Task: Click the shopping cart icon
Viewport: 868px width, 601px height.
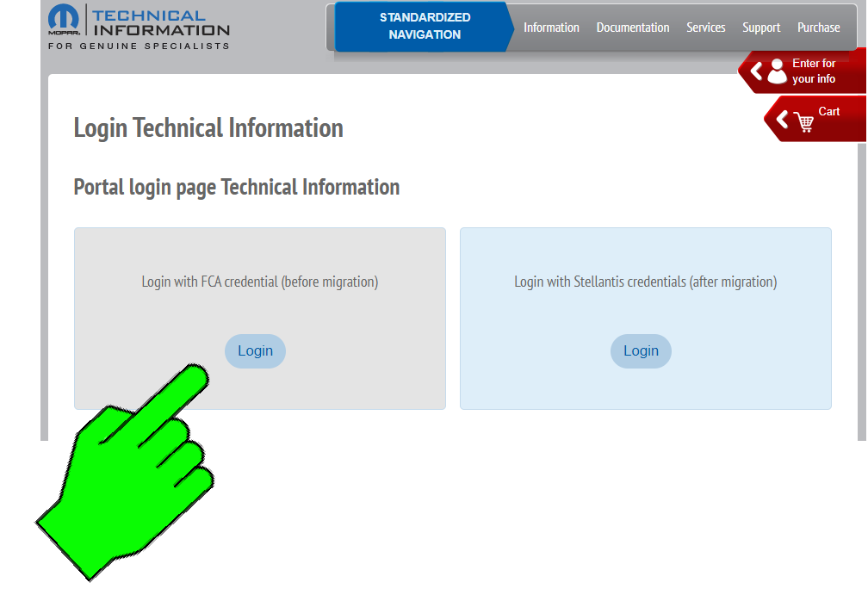Action: click(x=803, y=121)
